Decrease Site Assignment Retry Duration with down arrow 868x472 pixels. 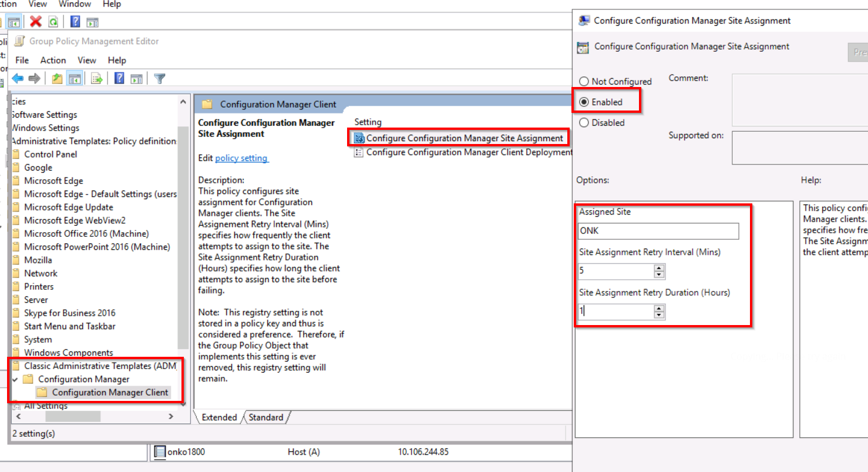pyautogui.click(x=660, y=315)
